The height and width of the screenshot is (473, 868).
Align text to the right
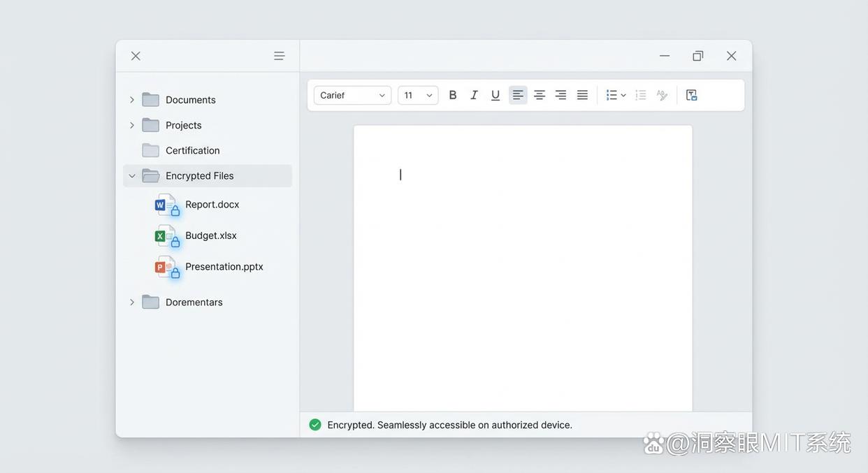(x=560, y=95)
